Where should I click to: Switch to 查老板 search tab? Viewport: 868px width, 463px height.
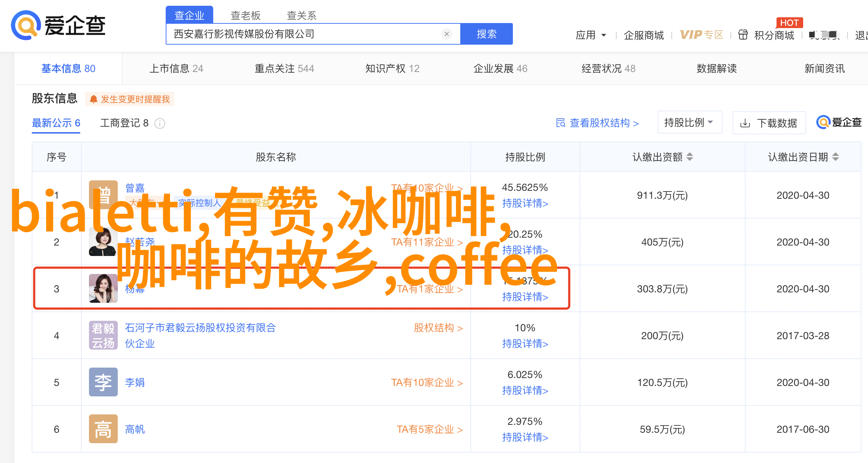246,15
